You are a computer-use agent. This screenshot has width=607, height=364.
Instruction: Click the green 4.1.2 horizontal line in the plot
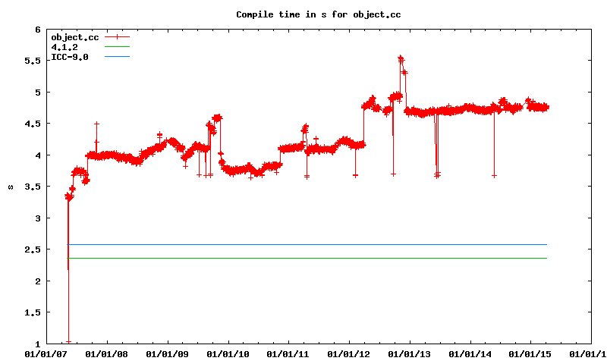pyautogui.click(x=303, y=258)
